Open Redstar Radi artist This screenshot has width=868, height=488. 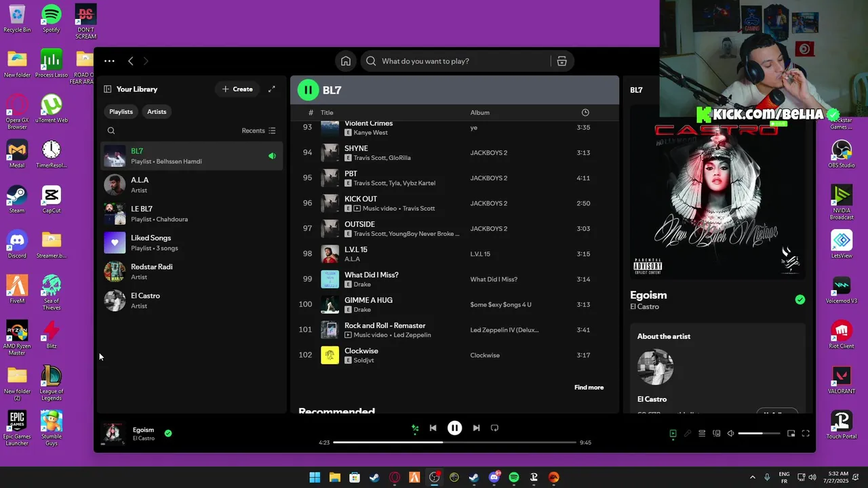tap(192, 272)
